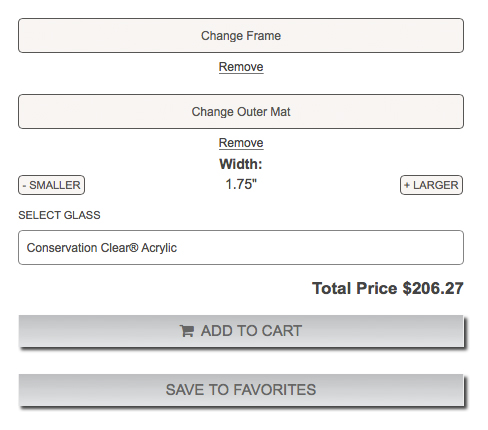The image size is (488, 430).
Task: Open the Change Frame options
Action: click(x=241, y=36)
